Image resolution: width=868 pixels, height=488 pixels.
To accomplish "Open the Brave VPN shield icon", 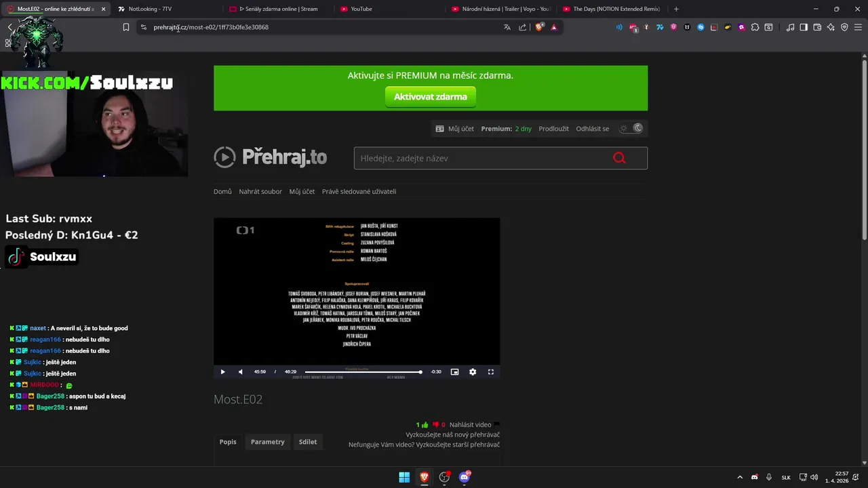I will click(x=844, y=27).
